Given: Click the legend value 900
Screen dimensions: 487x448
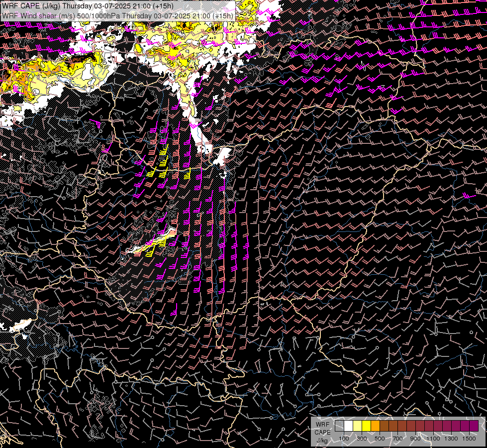Looking at the screenshot, I should [415, 439].
